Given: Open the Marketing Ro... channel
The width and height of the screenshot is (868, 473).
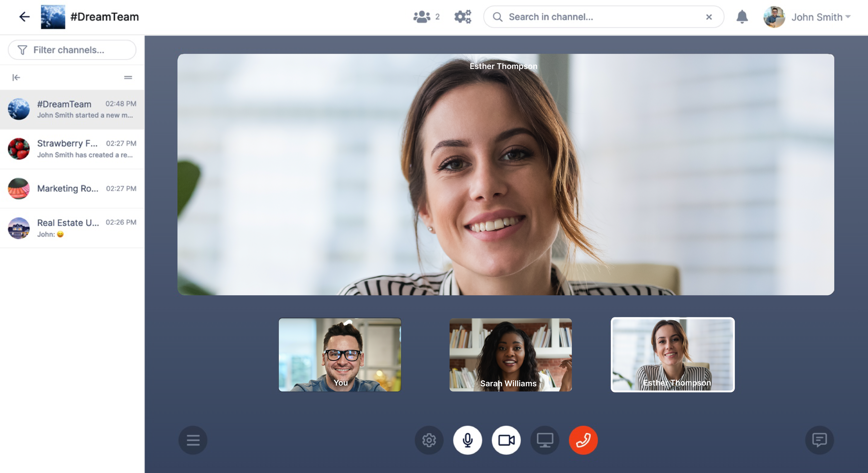Looking at the screenshot, I should click(72, 189).
